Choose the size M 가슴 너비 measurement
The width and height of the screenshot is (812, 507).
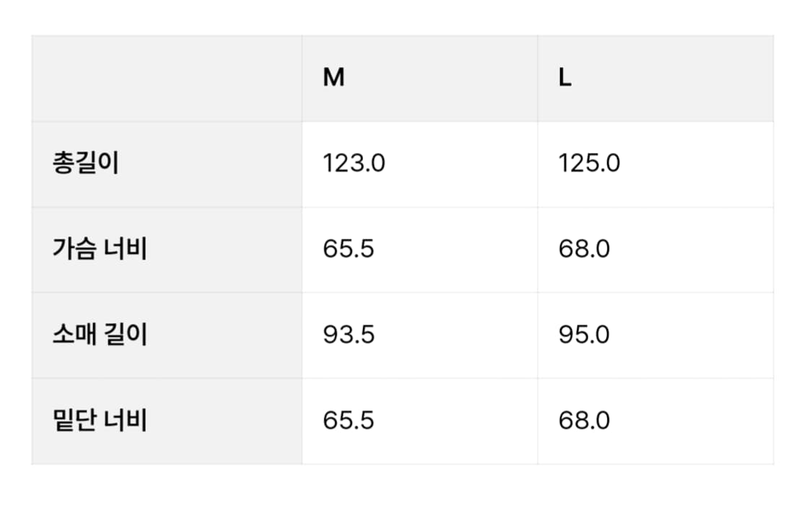pyautogui.click(x=349, y=250)
